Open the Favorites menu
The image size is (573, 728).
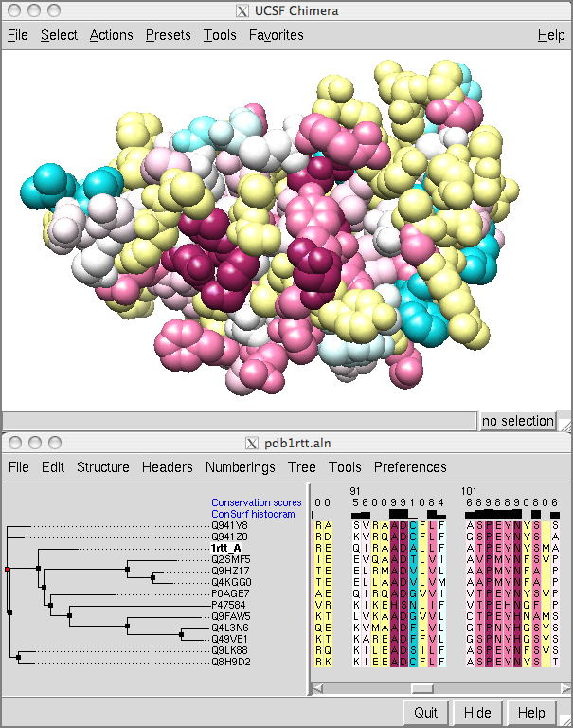[276, 35]
